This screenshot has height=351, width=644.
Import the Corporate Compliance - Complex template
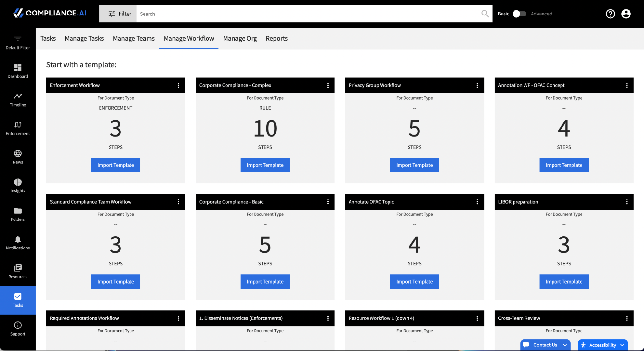coord(265,165)
